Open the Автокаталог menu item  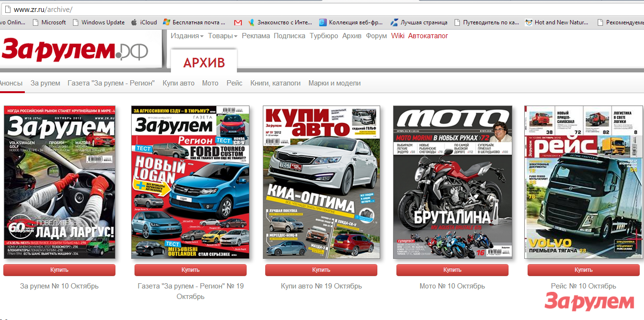click(428, 36)
